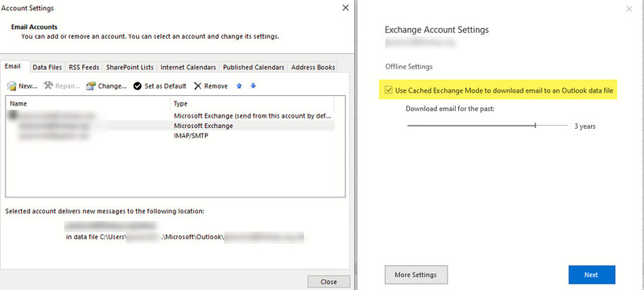Open the Internet Calendars tab
This screenshot has height=290, width=644.
188,67
